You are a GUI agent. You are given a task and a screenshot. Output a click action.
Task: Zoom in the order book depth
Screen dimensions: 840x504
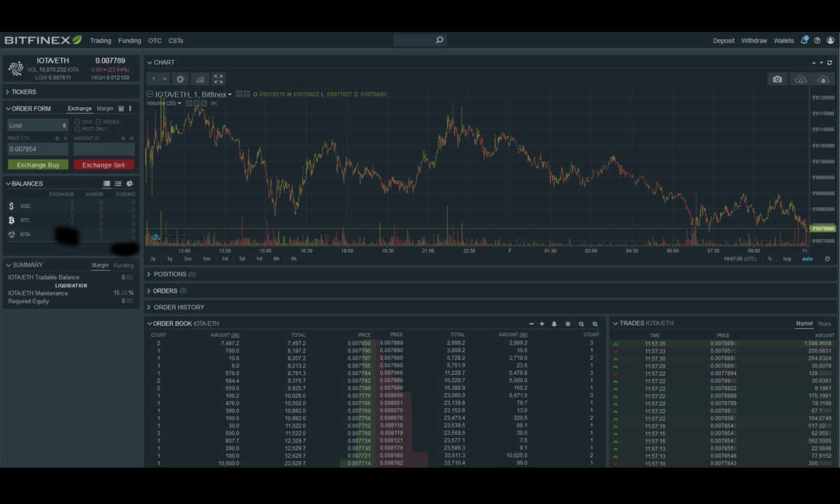[595, 324]
